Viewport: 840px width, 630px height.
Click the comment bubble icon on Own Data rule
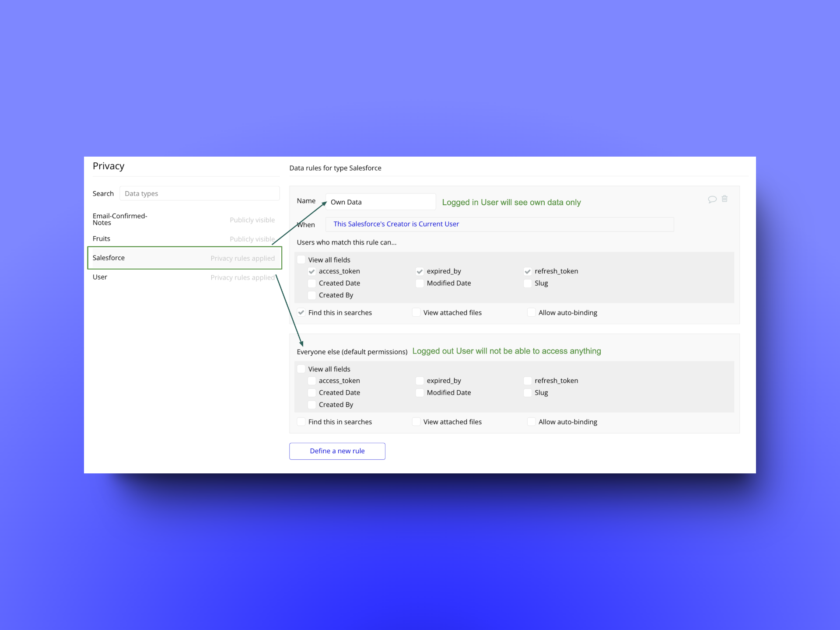[712, 199]
